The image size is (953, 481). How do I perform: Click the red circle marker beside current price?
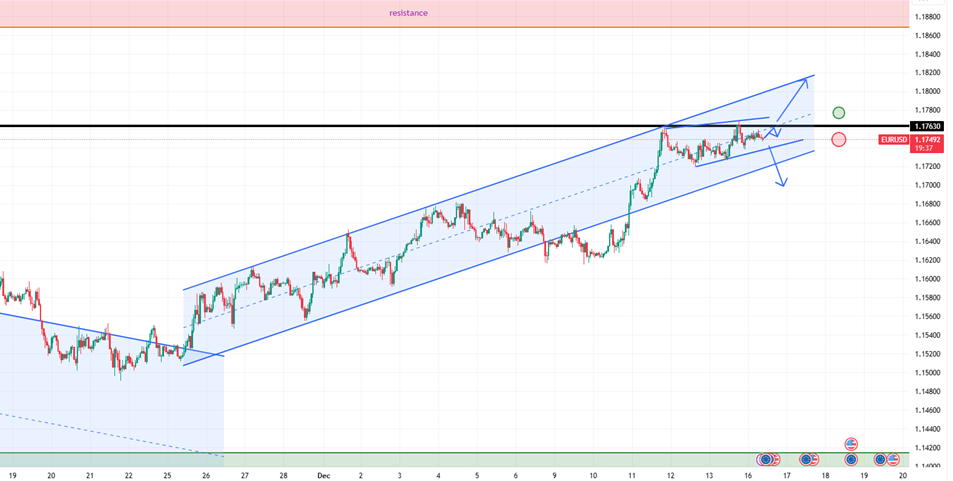pyautogui.click(x=838, y=139)
